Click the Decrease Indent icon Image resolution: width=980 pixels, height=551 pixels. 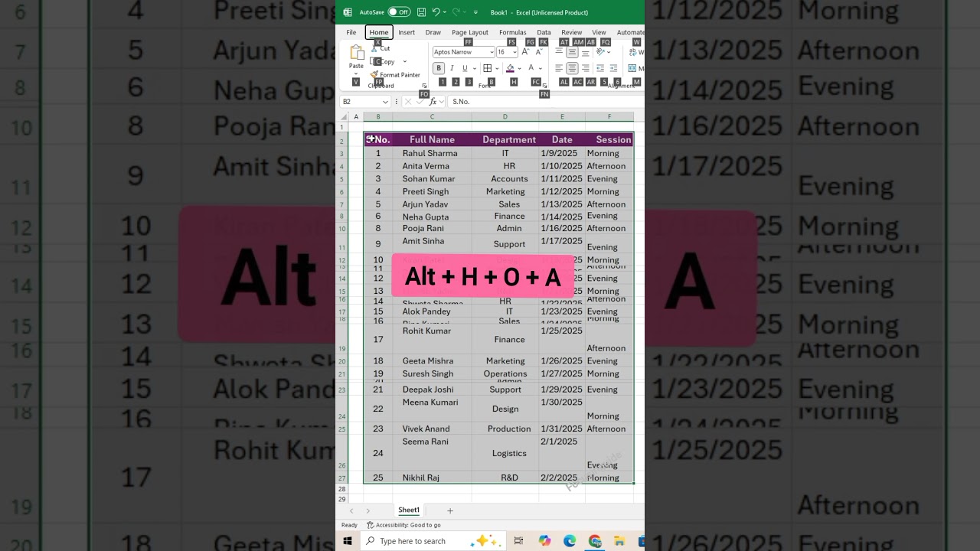click(600, 68)
